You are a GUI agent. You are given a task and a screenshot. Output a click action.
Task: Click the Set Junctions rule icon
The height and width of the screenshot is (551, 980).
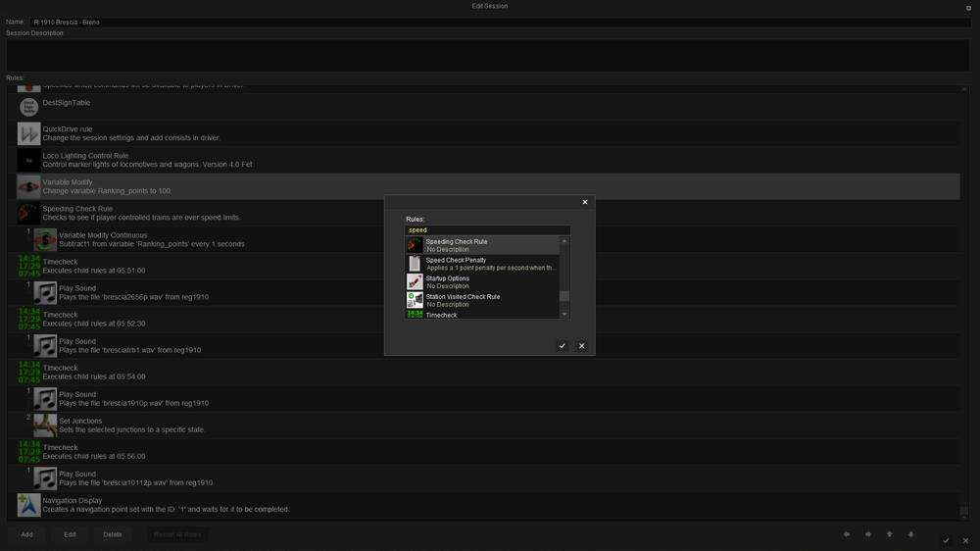(x=45, y=426)
